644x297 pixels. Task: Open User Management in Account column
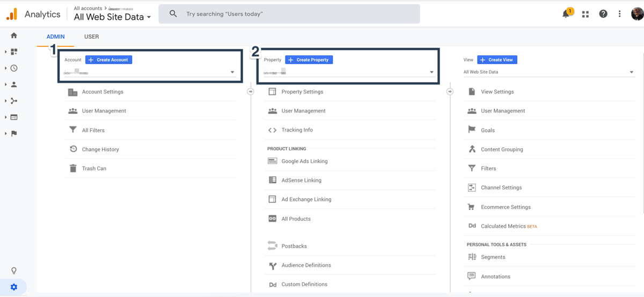coord(104,111)
